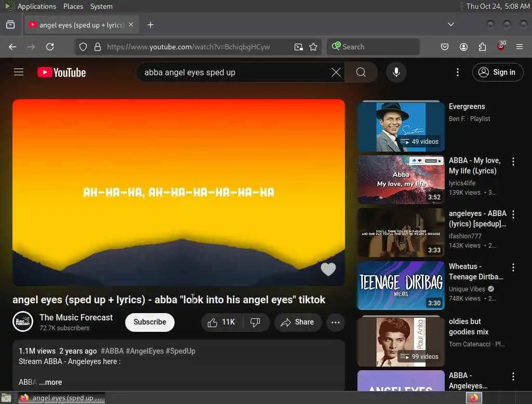Click the Sign in button
The image size is (532, 404).
(x=497, y=72)
